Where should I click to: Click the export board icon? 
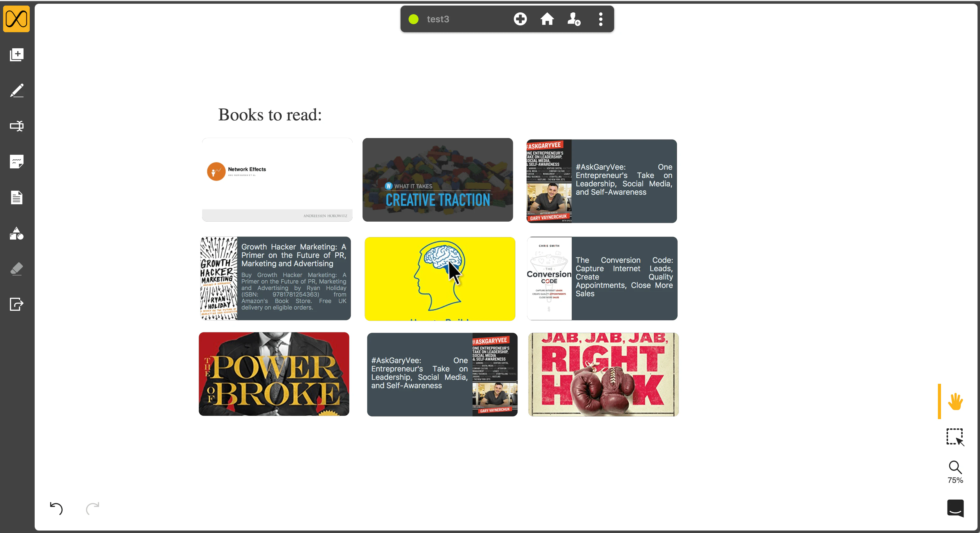pyautogui.click(x=16, y=304)
